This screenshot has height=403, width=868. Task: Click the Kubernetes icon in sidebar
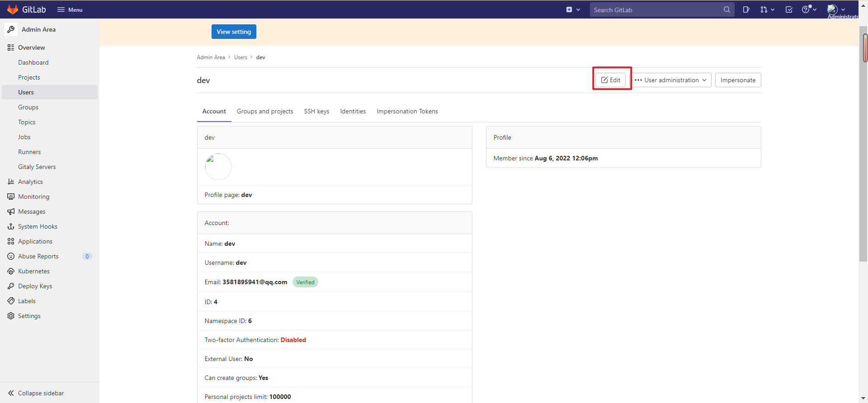click(x=11, y=271)
